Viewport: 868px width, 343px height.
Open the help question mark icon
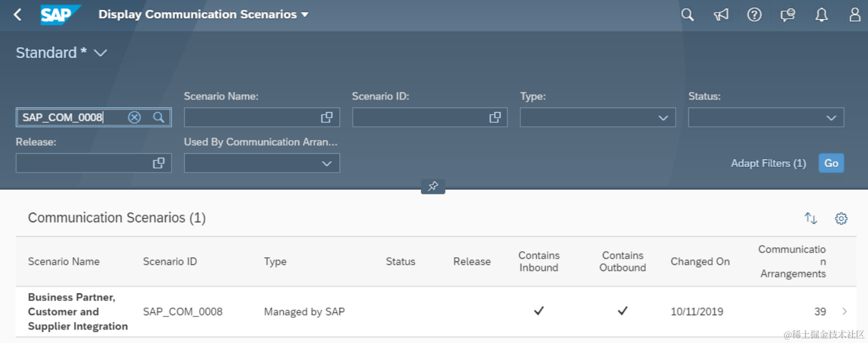coord(754,15)
